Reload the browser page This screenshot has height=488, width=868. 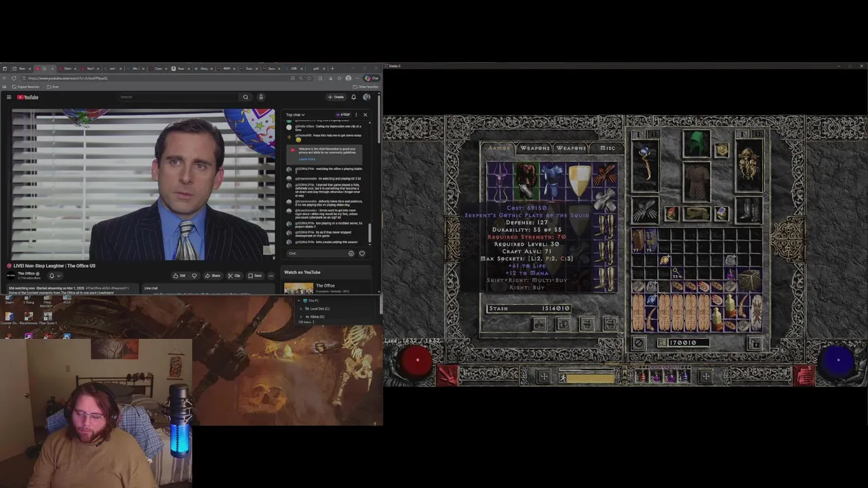(14, 78)
